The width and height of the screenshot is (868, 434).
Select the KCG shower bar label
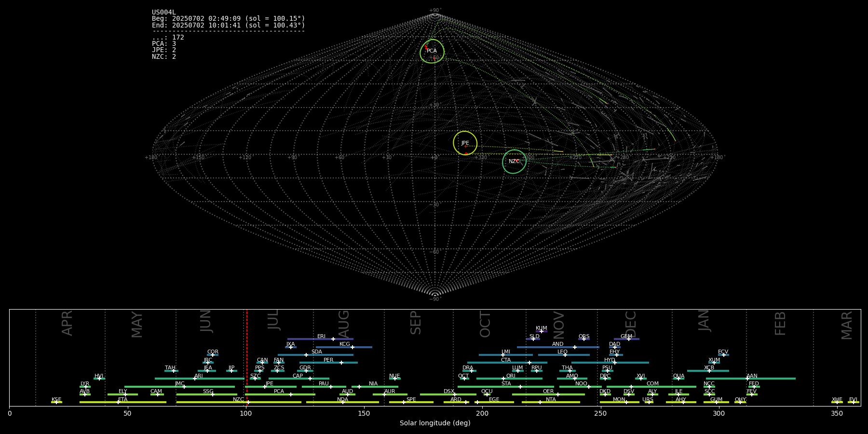[345, 344]
